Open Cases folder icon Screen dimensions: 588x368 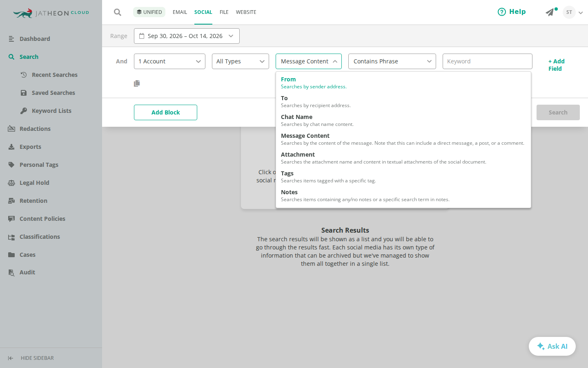coord(11,255)
